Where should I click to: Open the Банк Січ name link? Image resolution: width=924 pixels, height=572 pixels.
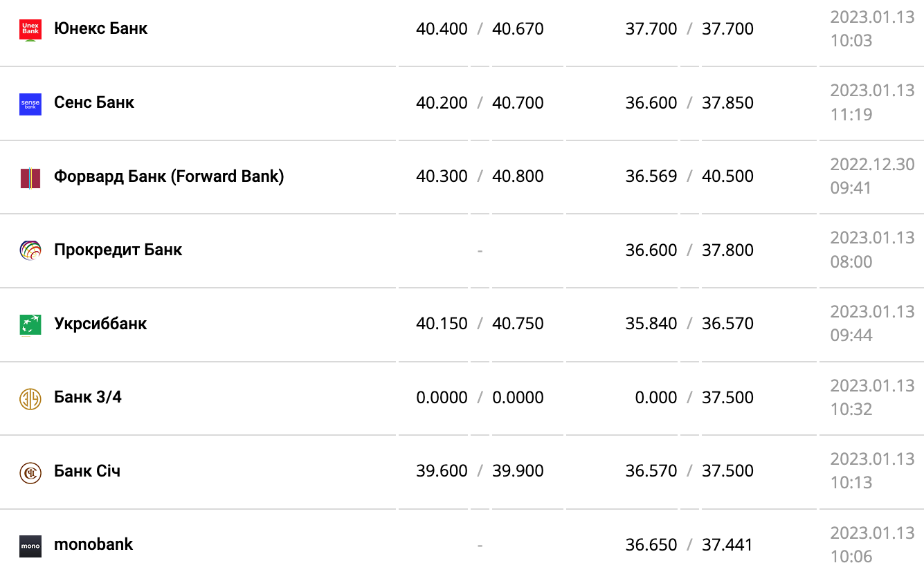point(87,471)
